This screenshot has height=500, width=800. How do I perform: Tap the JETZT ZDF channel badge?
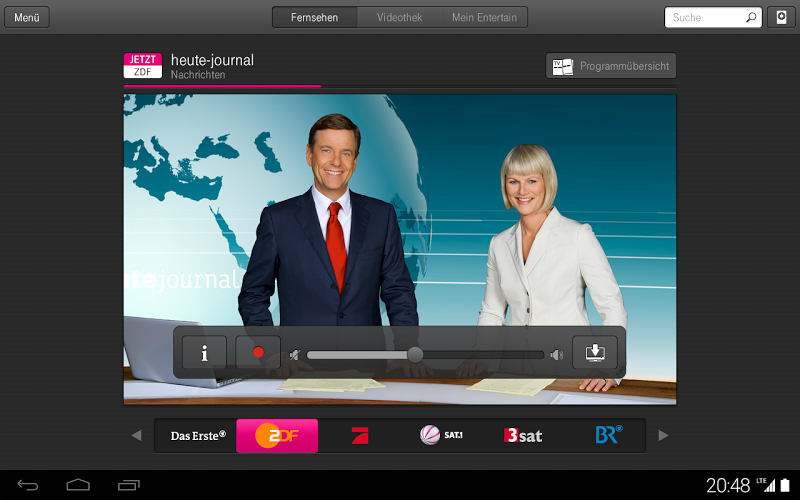pos(143,65)
